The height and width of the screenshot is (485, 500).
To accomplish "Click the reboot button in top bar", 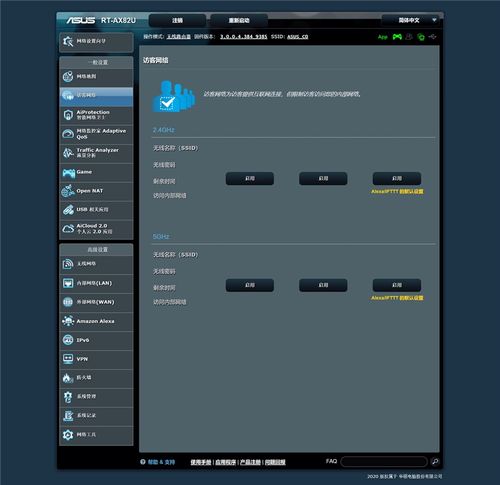I will click(239, 20).
